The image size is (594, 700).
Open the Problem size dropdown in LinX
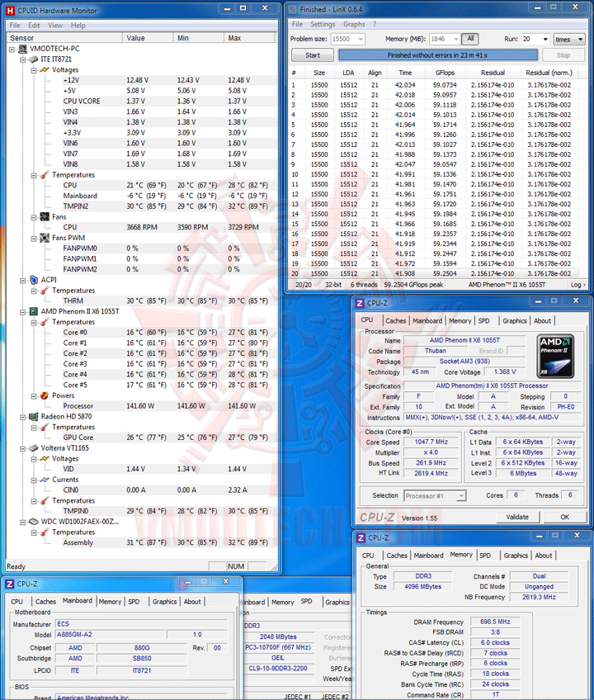tap(361, 40)
